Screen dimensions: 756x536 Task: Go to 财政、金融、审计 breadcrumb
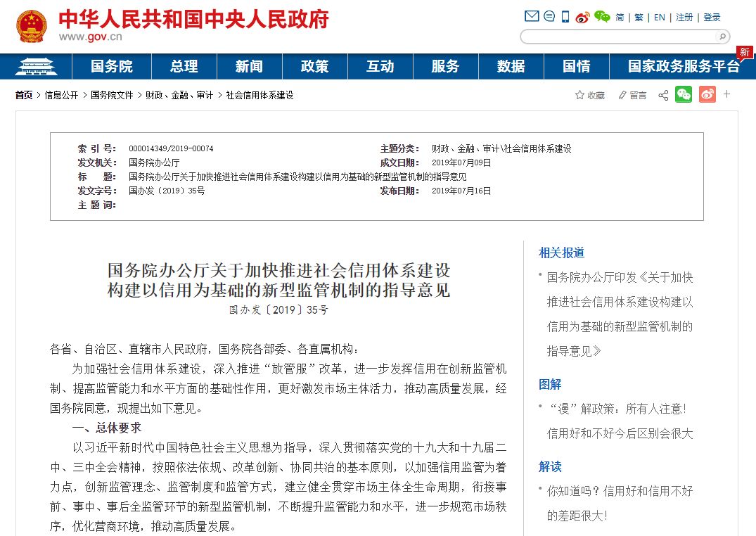point(179,95)
